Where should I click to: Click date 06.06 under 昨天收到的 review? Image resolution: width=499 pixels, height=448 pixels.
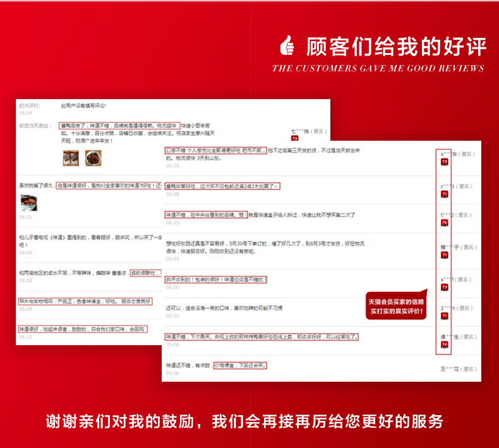pyautogui.click(x=172, y=287)
